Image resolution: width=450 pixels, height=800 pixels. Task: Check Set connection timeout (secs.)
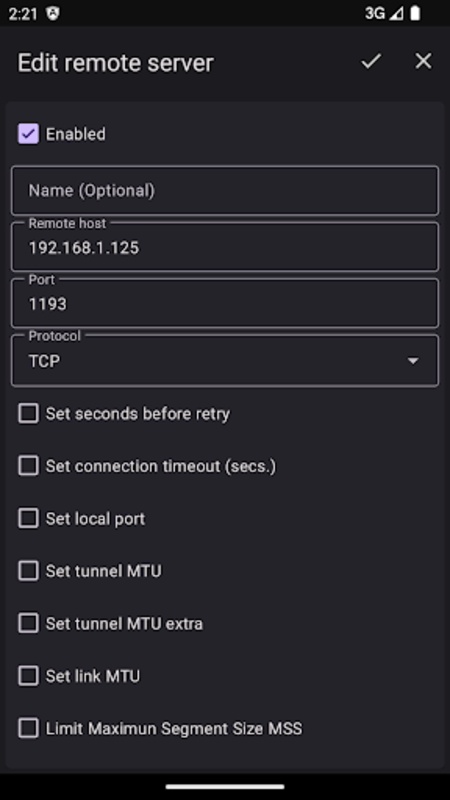point(29,466)
